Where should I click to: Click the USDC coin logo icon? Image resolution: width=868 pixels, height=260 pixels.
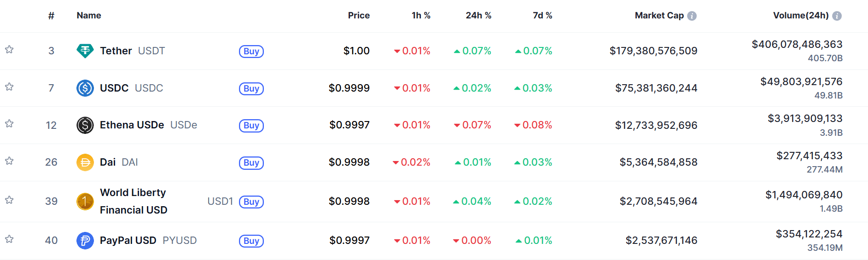coord(85,88)
